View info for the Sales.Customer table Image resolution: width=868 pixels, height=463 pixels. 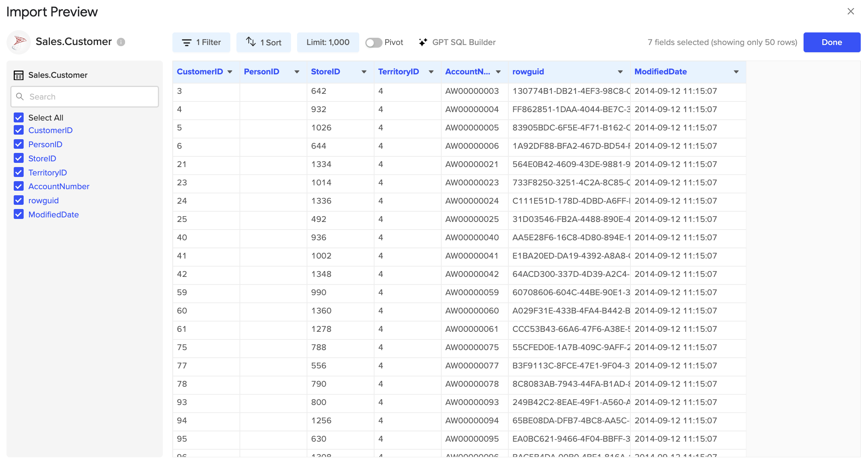click(121, 42)
